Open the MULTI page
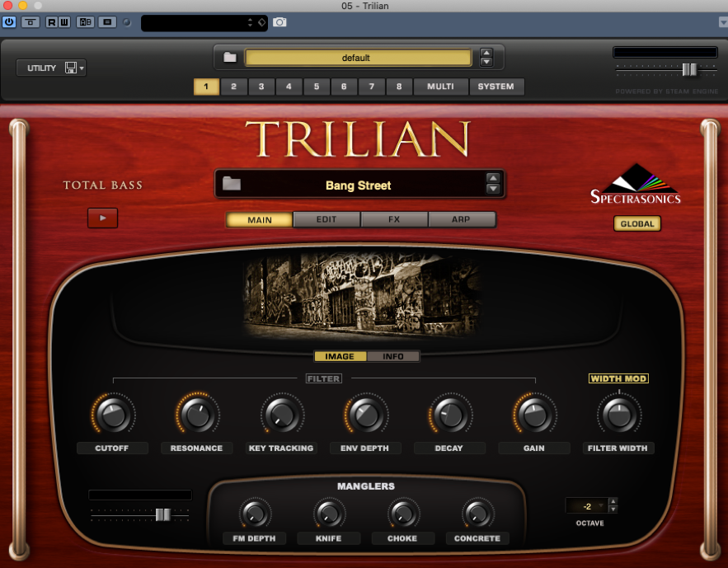Image resolution: width=728 pixels, height=568 pixels. point(440,87)
